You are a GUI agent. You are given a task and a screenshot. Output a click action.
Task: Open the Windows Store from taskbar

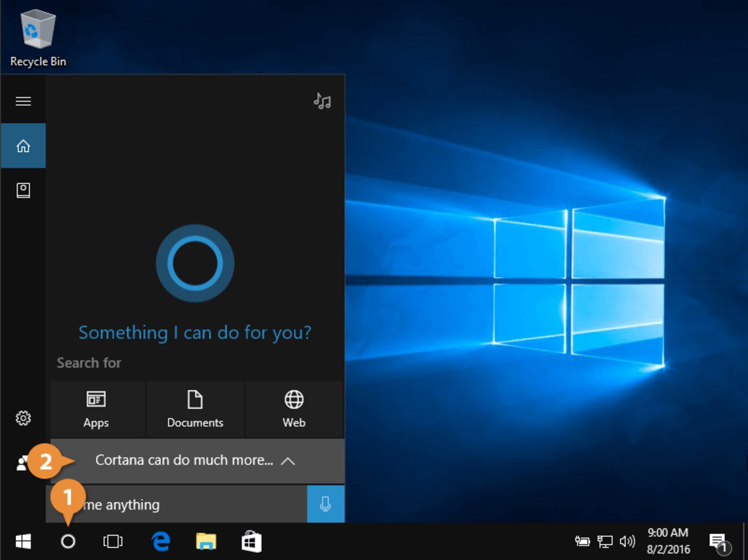tap(251, 541)
